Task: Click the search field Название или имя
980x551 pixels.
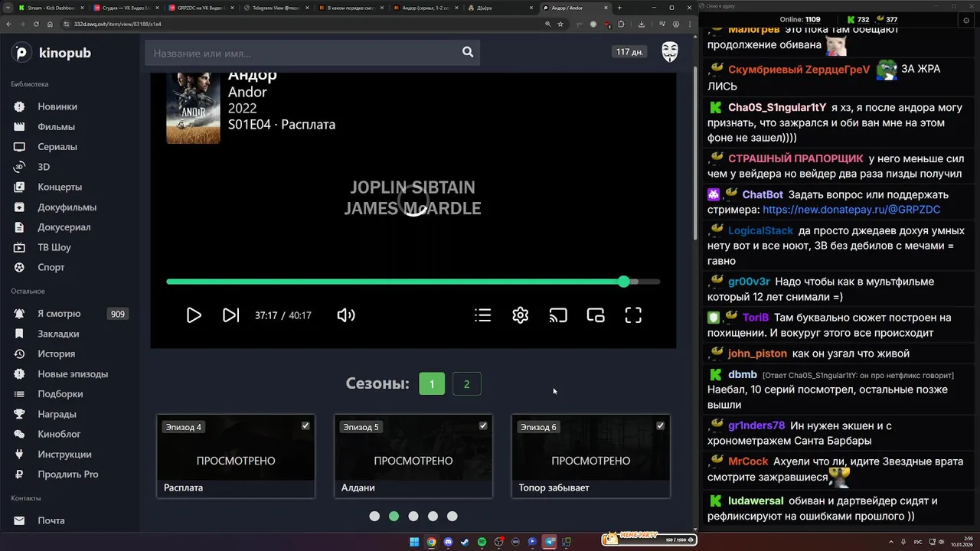Action: [302, 53]
